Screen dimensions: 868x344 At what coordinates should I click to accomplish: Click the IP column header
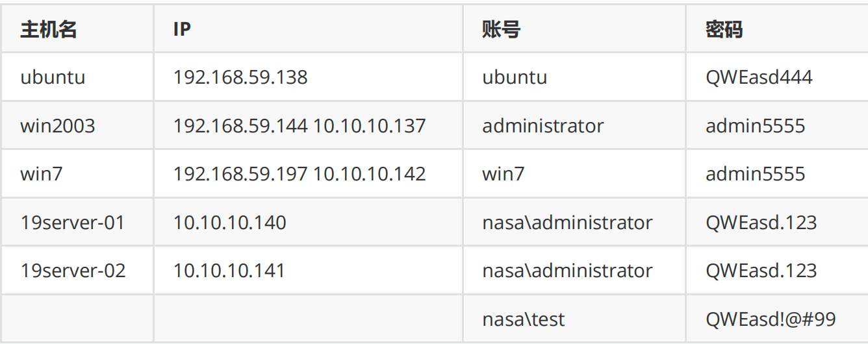tap(182, 30)
